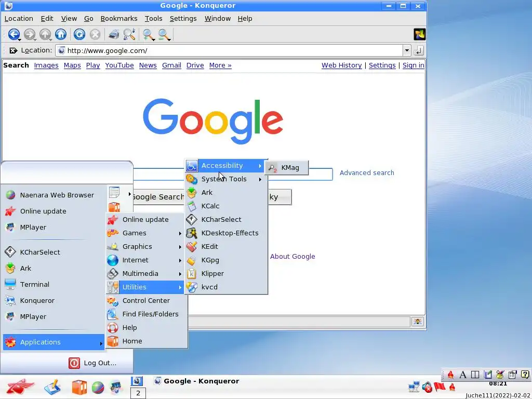Open the View menu
Viewport: 532px width, 399px height.
(x=69, y=19)
